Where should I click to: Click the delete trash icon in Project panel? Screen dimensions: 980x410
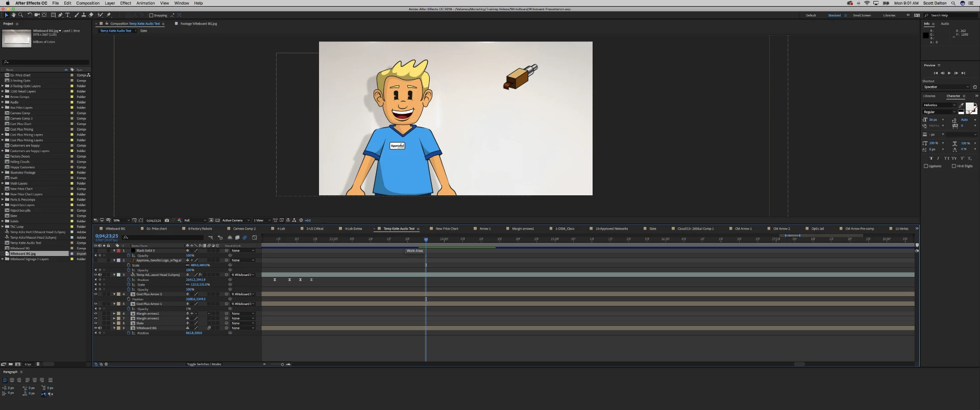pyautogui.click(x=38, y=364)
